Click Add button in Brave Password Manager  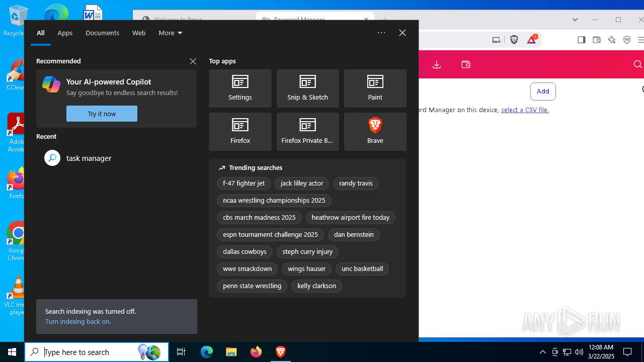click(x=543, y=92)
